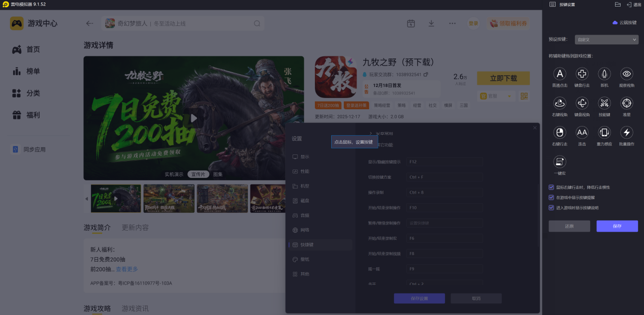Go back with the left arrow icon
The height and width of the screenshot is (315, 644).
[x=90, y=23]
